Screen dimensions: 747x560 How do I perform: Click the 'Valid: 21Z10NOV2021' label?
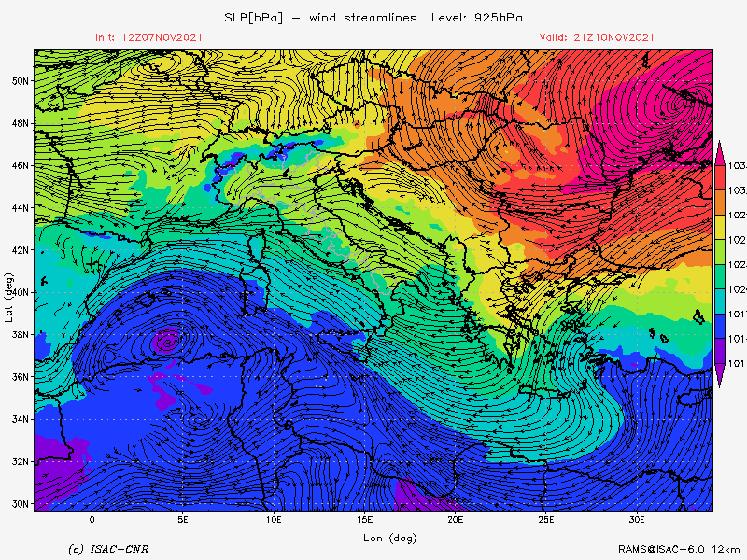point(597,37)
